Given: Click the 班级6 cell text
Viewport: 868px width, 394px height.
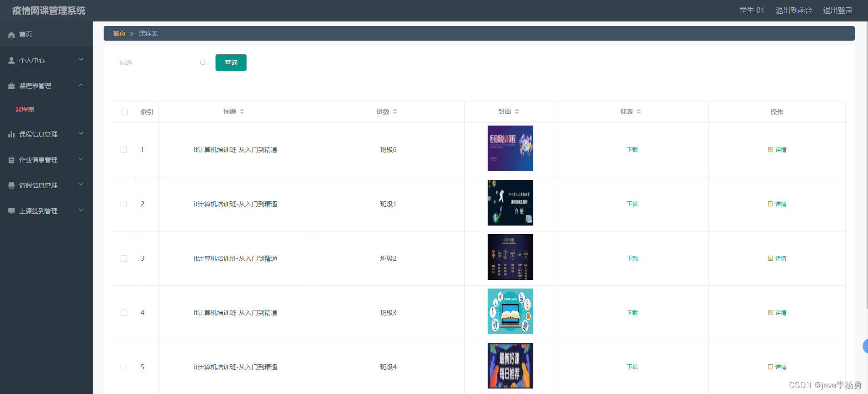Looking at the screenshot, I should pos(389,150).
